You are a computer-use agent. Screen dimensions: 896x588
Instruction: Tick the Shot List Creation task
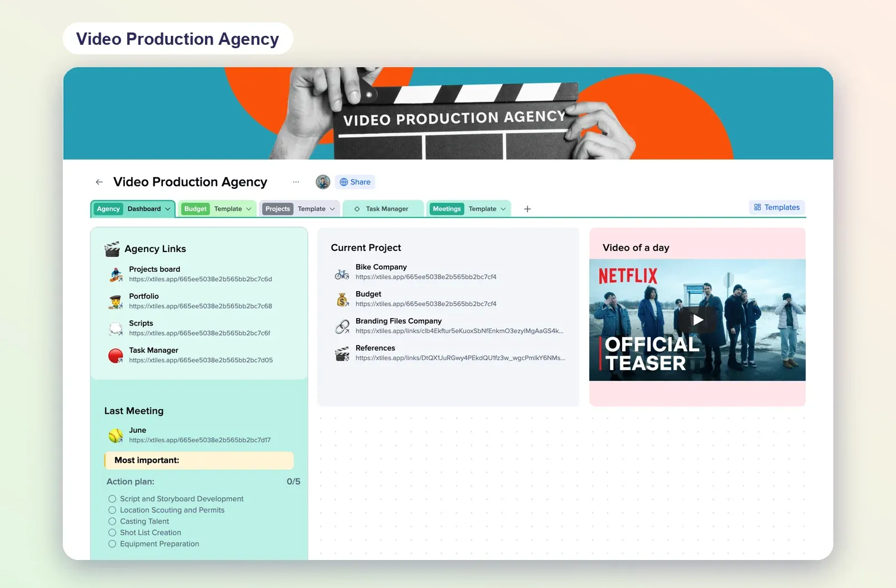[112, 533]
